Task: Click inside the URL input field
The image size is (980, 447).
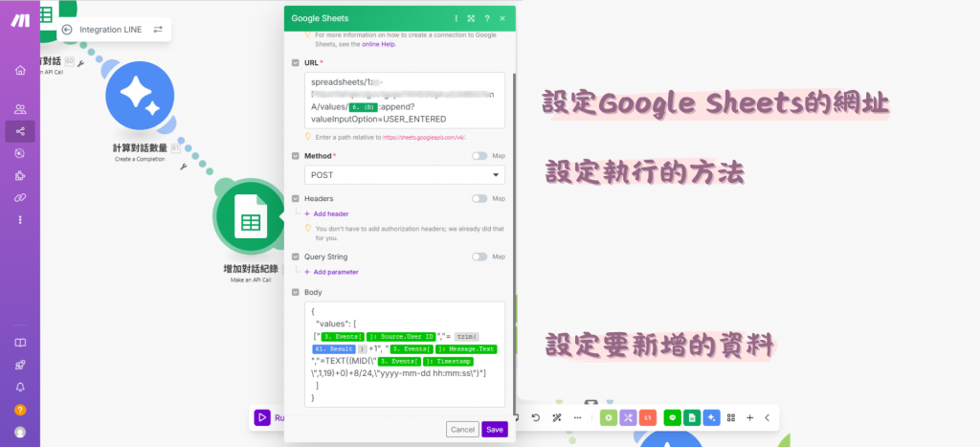Action: click(x=405, y=101)
